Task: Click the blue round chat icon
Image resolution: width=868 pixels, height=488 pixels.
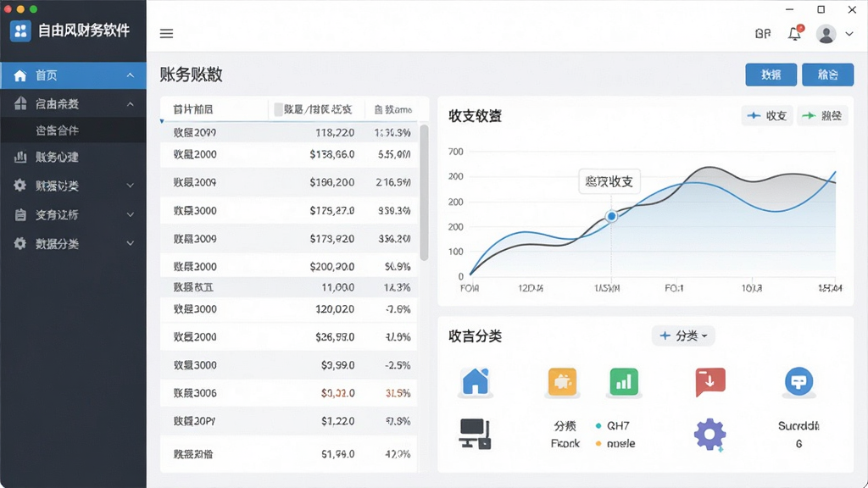Action: (798, 381)
